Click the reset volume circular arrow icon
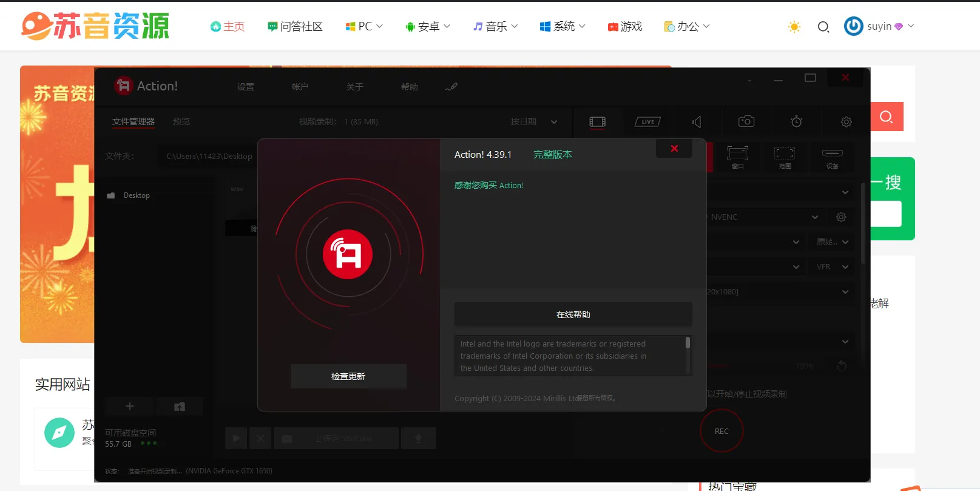Viewport: 980px width, 491px height. click(842, 365)
